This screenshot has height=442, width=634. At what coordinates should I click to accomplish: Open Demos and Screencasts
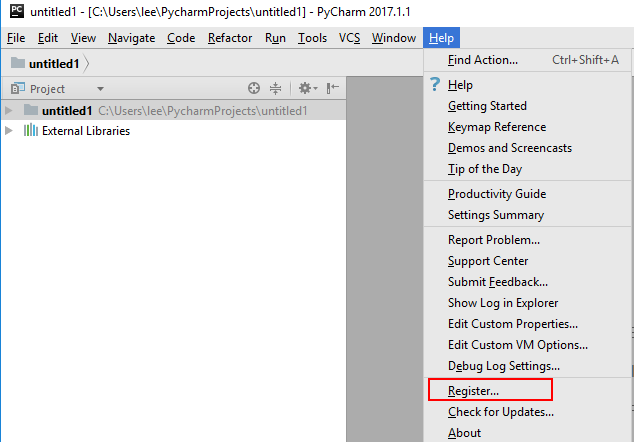pos(528,148)
